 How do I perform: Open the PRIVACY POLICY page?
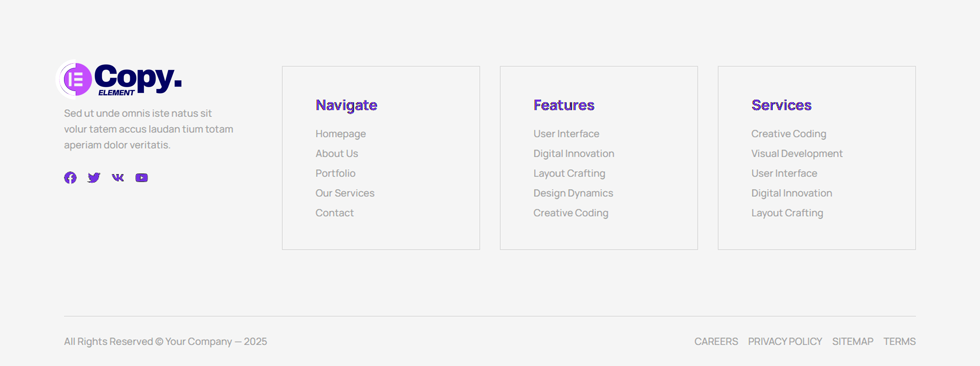click(x=785, y=341)
